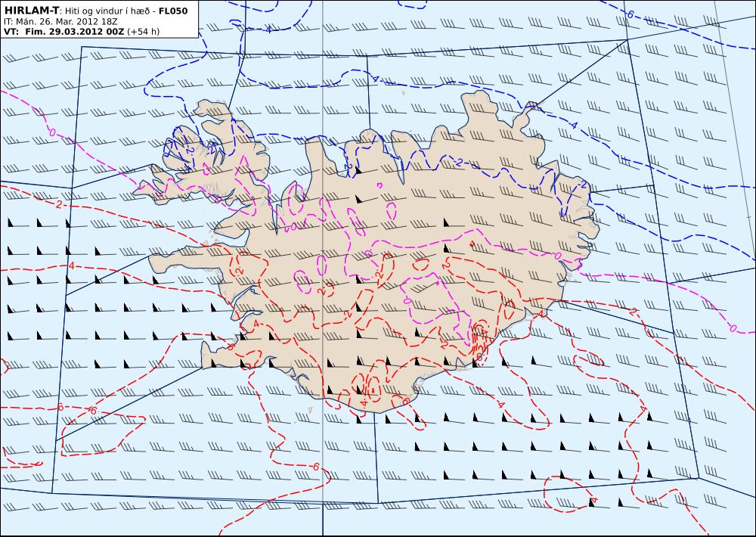The width and height of the screenshot is (756, 537).
Task: Select the FL050 flight level label
Action: (x=173, y=11)
